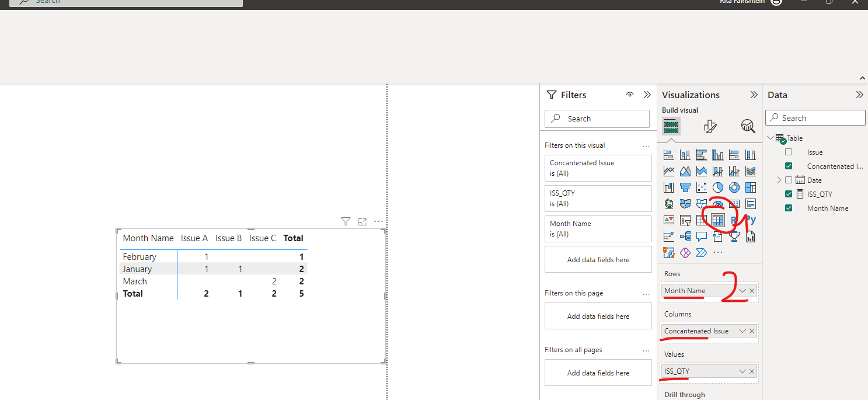The height and width of the screenshot is (400, 868).
Task: Select the Key influencers visual
Action: (x=669, y=236)
